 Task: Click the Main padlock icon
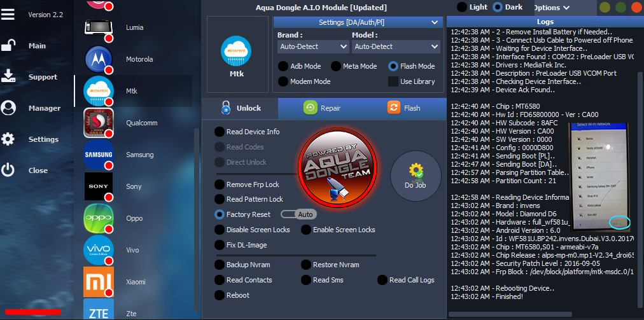point(8,46)
